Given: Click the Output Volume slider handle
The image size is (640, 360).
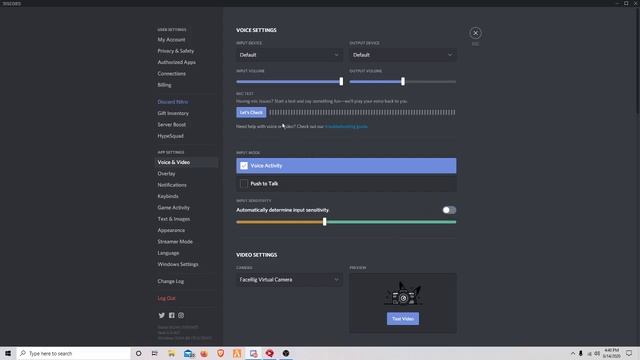Looking at the screenshot, I should pos(403,81).
